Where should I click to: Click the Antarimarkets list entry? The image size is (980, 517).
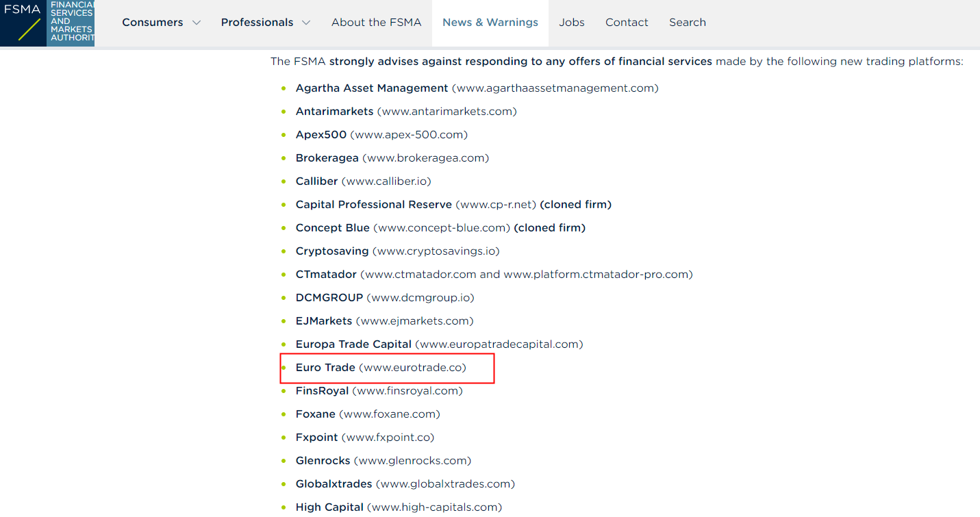[x=406, y=112]
